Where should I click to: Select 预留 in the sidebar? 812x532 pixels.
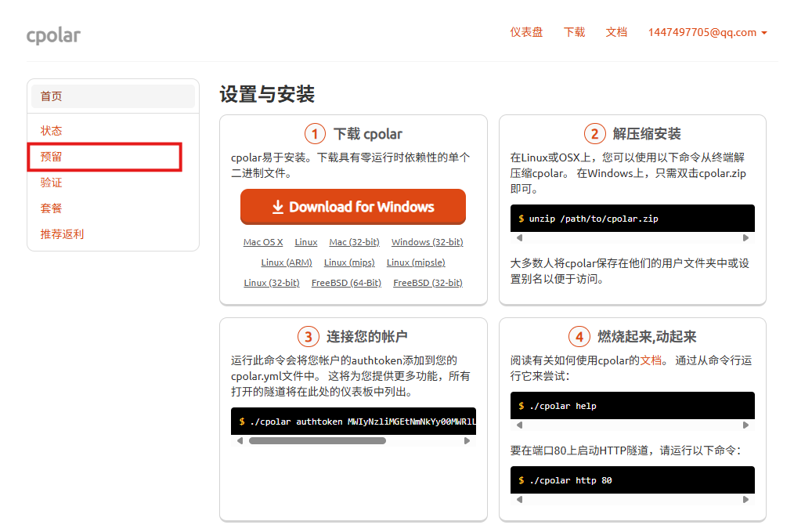pos(51,156)
